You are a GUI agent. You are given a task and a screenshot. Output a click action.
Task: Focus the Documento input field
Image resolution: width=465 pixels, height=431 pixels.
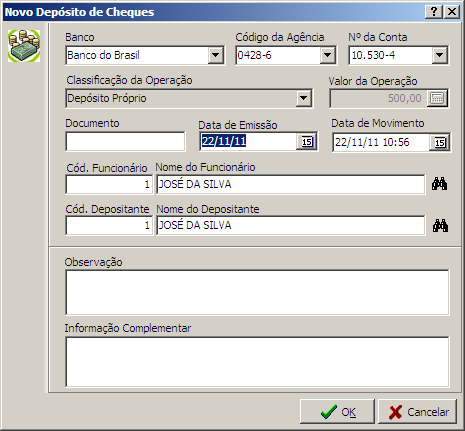125,142
